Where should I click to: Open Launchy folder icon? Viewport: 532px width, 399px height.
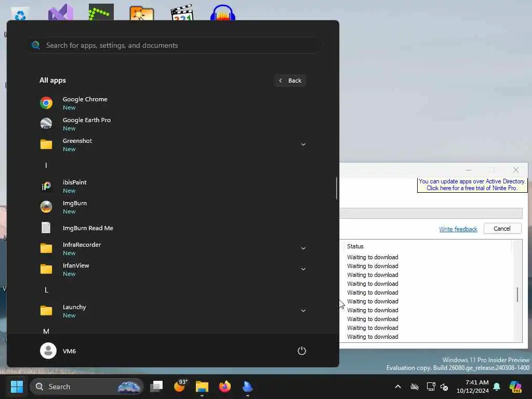(x=46, y=311)
